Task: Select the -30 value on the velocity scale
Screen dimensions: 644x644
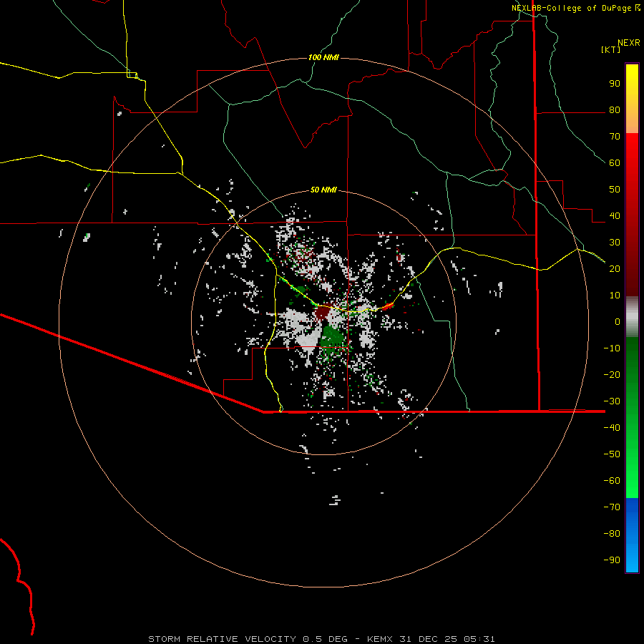Action: (612, 401)
